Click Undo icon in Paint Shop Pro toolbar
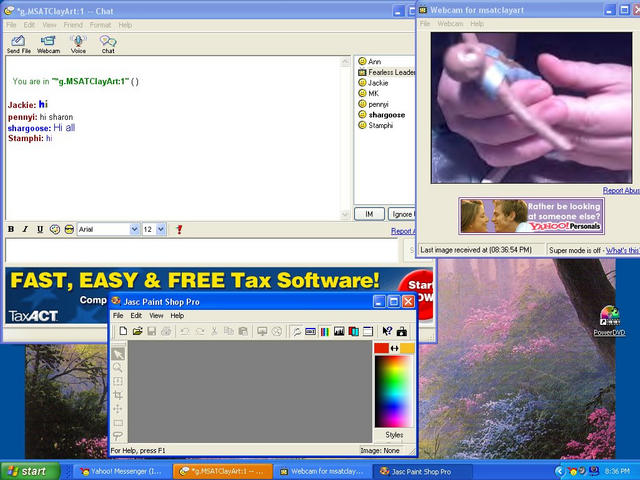640x480 pixels. click(185, 331)
